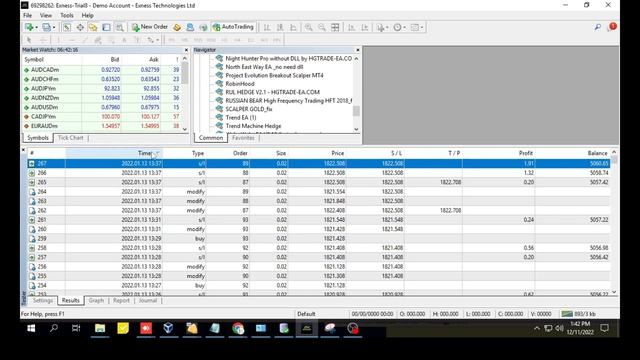This screenshot has width=640, height=360.
Task: Open the Periods clock dropdown
Action: coord(399,27)
